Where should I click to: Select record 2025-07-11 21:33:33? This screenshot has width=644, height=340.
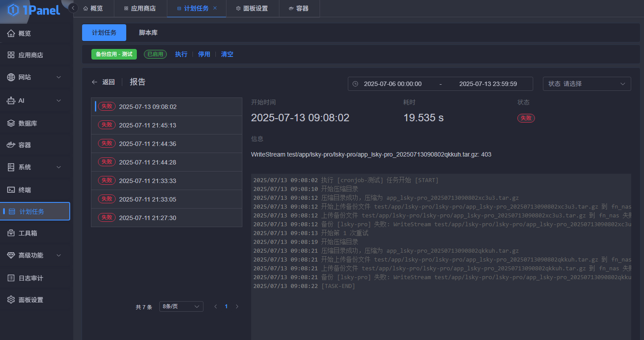166,181
